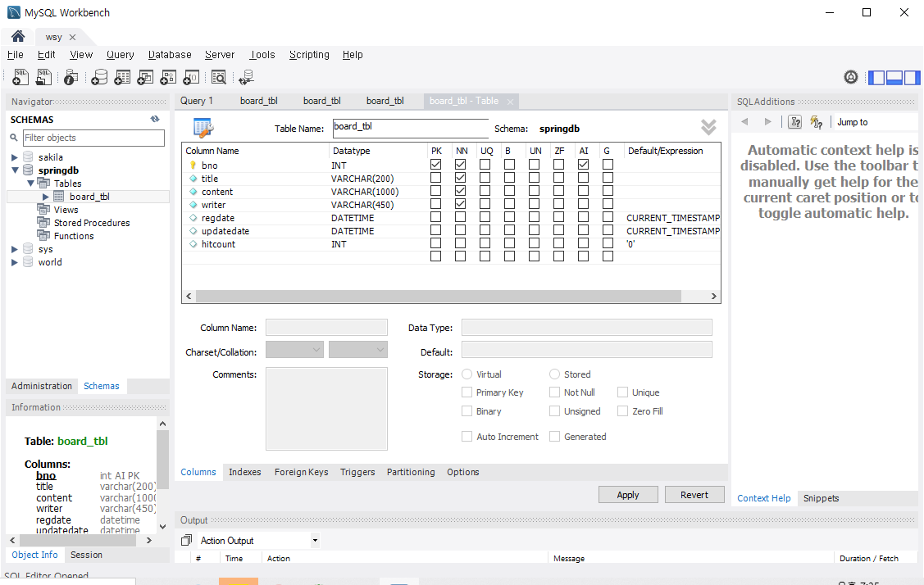The width and height of the screenshot is (924, 585).
Task: Click the copy icon beside Action Output
Action: click(187, 540)
